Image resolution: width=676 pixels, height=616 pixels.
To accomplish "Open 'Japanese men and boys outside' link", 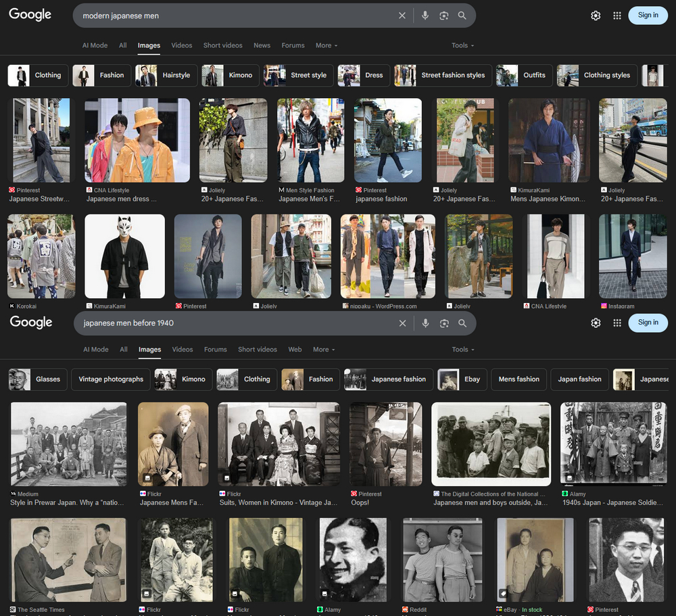I will [491, 502].
